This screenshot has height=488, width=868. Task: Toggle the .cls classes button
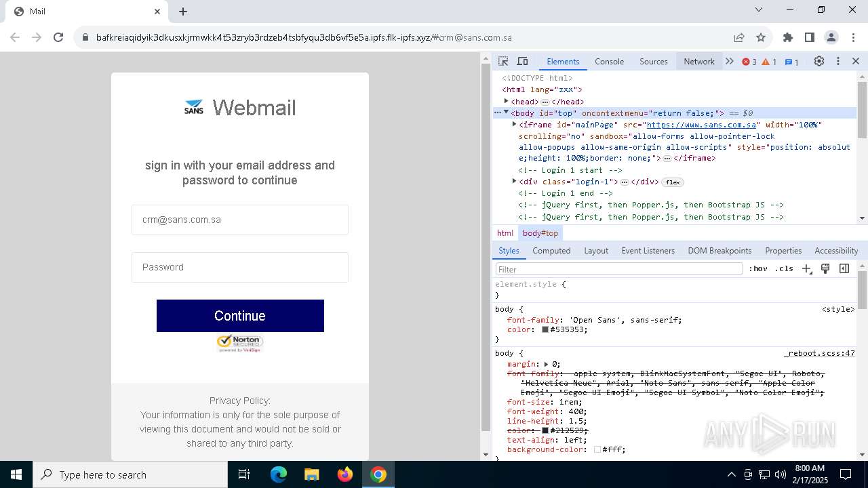(x=784, y=269)
